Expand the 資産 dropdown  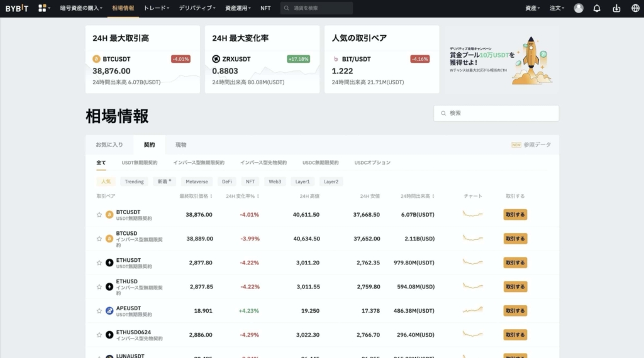pos(532,8)
